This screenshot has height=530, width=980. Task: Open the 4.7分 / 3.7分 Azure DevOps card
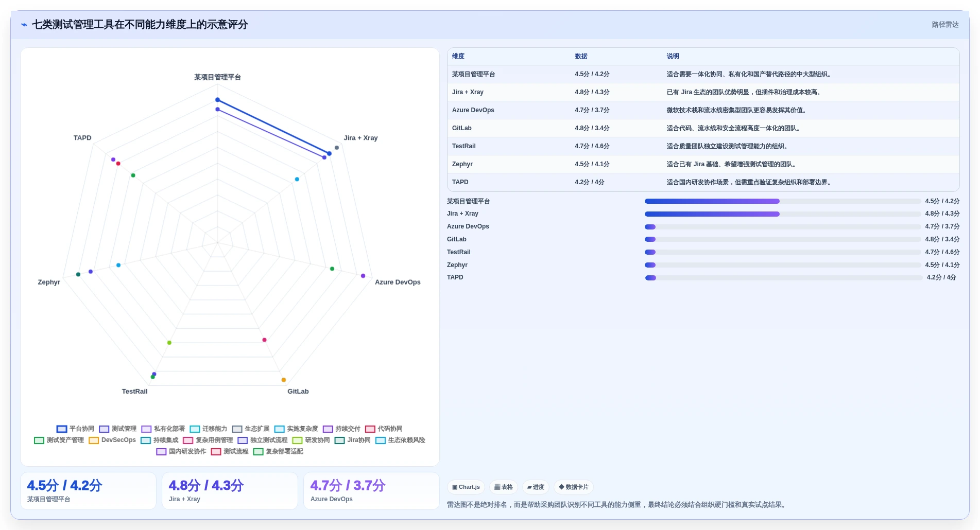point(371,491)
